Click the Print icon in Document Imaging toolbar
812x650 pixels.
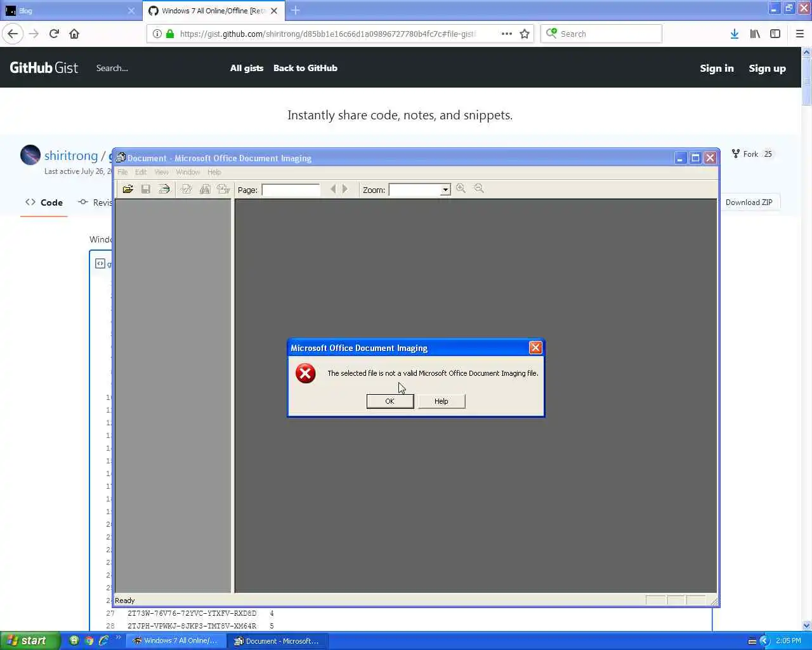pyautogui.click(x=164, y=189)
